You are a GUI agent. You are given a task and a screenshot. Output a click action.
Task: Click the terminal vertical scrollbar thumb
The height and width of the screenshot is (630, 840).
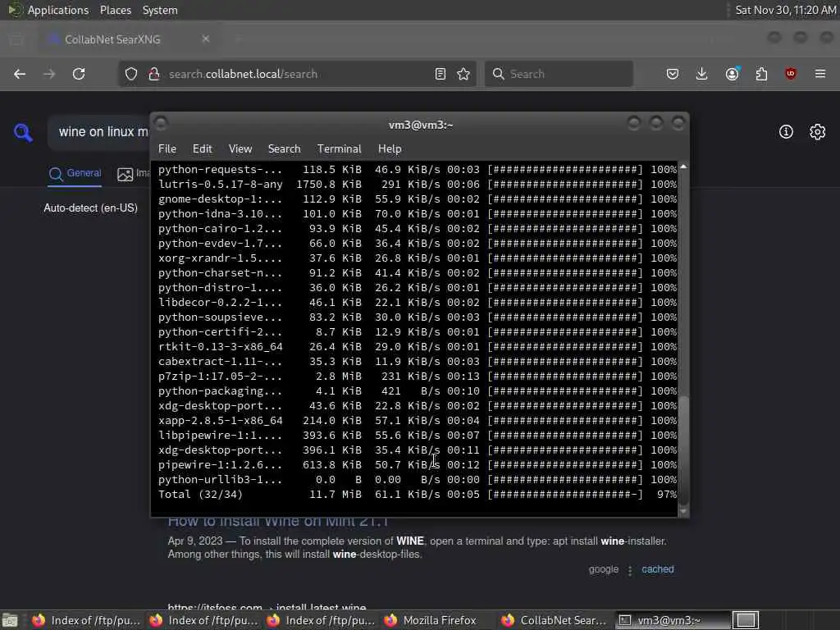tap(683, 450)
